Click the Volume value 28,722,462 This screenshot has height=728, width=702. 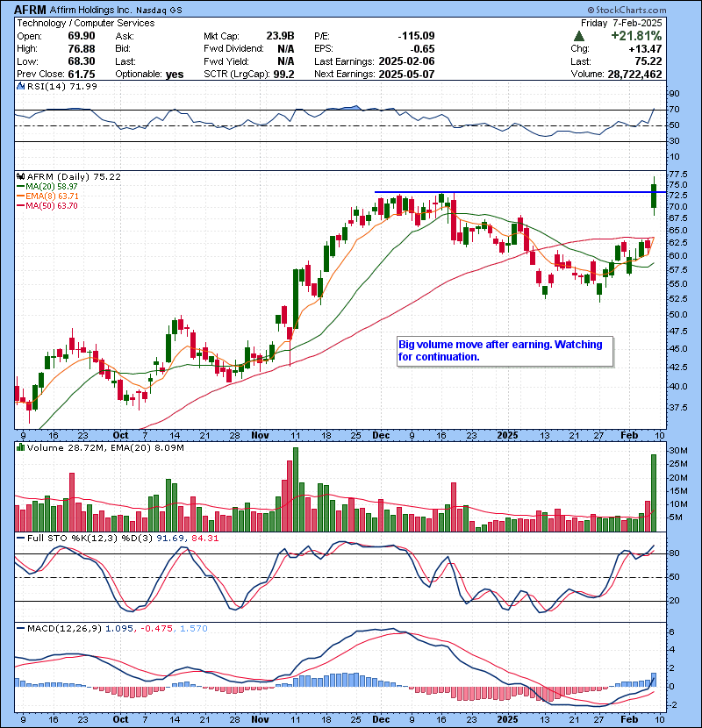(x=634, y=75)
